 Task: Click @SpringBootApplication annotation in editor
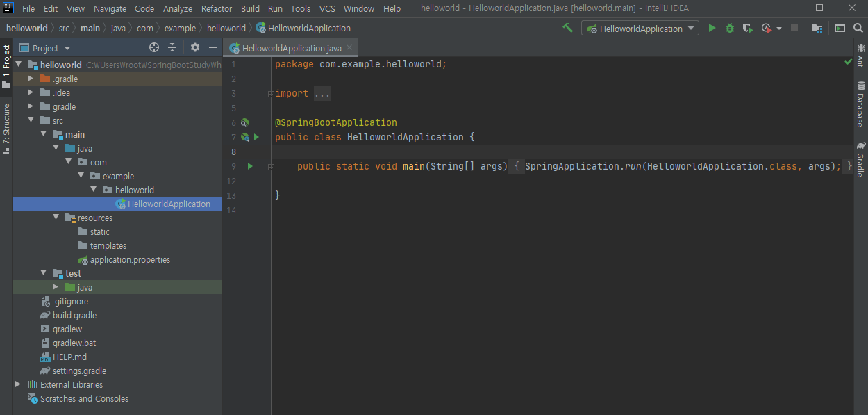[336, 122]
